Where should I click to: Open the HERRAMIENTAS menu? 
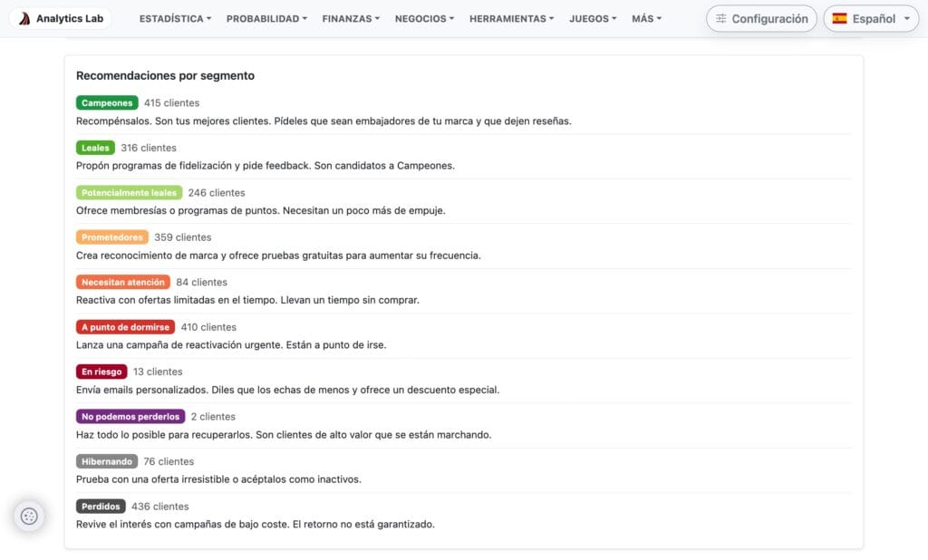[x=511, y=18]
